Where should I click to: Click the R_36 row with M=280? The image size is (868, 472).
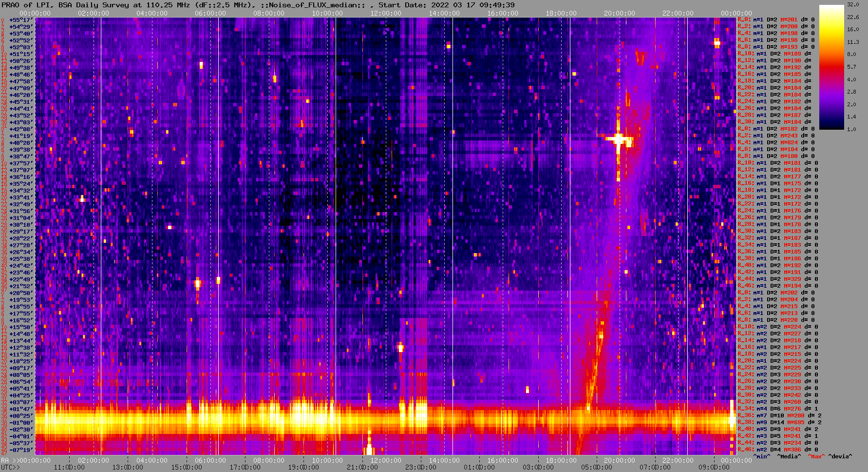[x=779, y=415]
